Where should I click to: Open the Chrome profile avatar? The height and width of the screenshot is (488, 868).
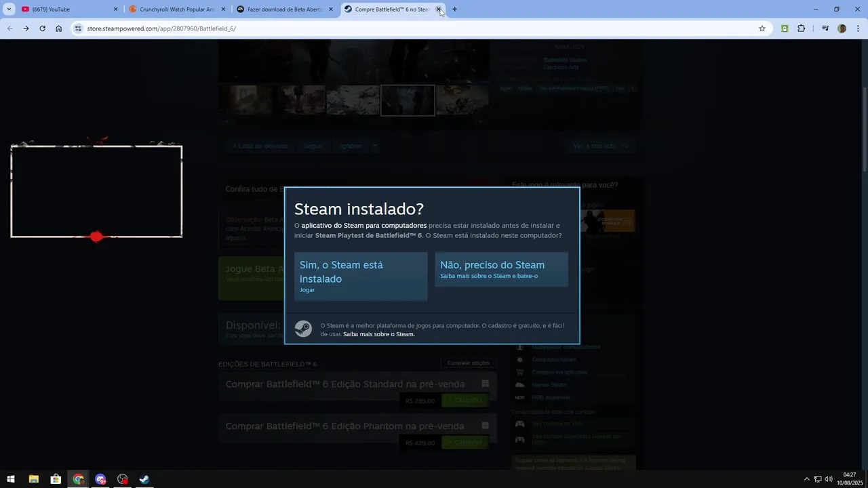click(842, 28)
